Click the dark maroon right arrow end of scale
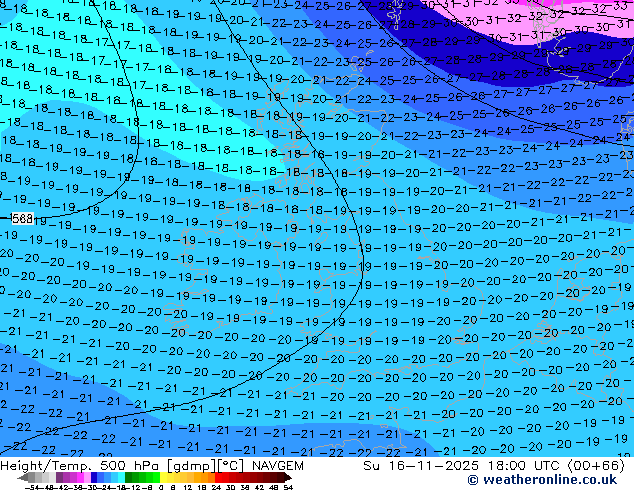Viewport: 634px width, 490px height. pyautogui.click(x=288, y=478)
